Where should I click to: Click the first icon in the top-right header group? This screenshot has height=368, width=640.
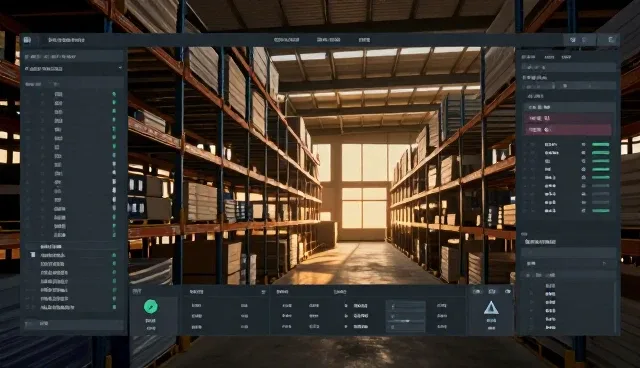(573, 40)
